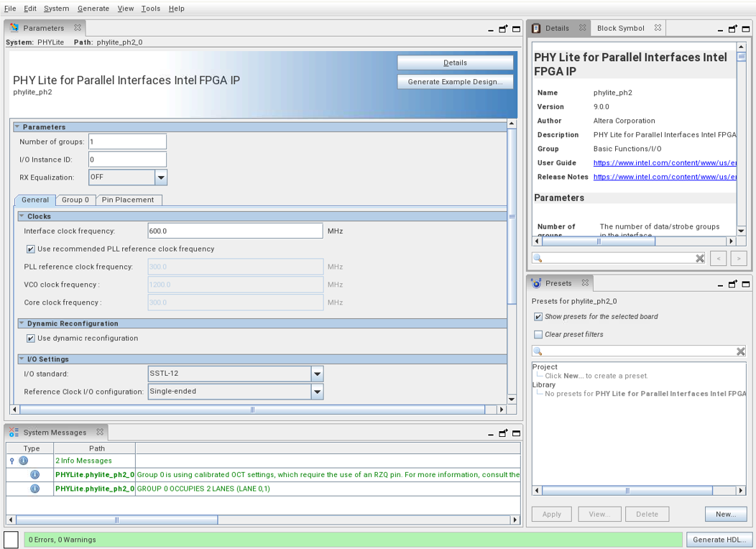Click the empty status box left of status bar
The width and height of the screenshot is (756, 549).
11,540
